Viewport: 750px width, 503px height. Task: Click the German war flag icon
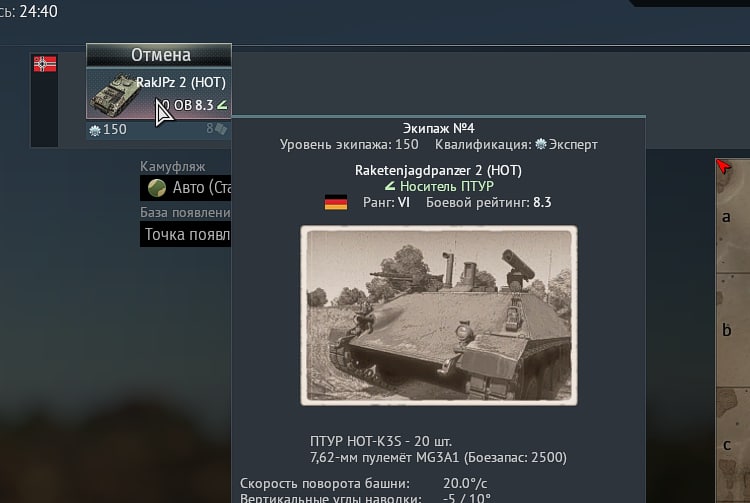click(x=45, y=64)
